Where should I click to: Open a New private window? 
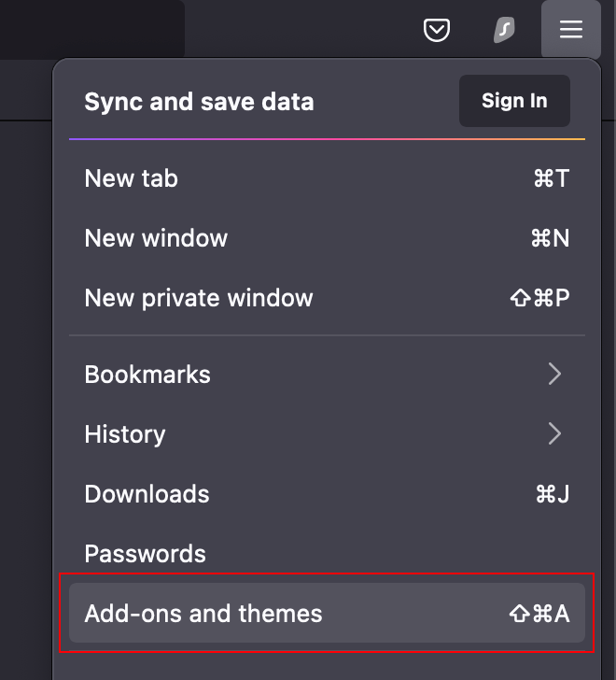[199, 298]
